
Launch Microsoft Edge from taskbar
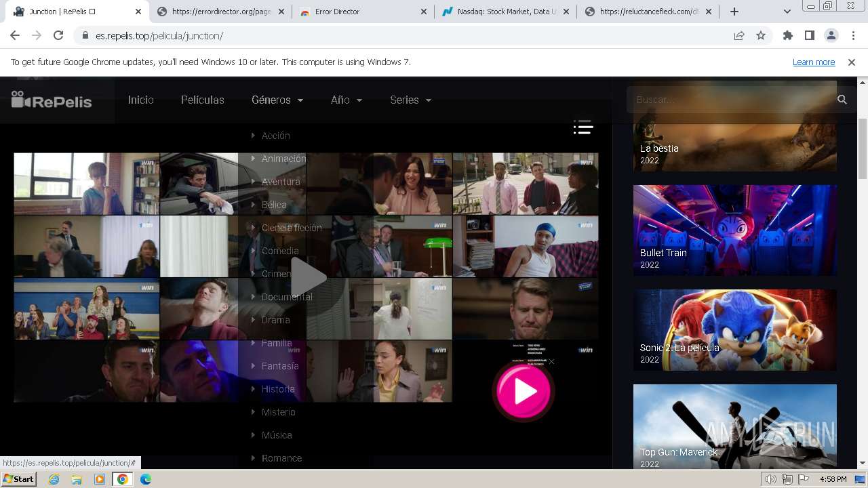pyautogui.click(x=145, y=479)
